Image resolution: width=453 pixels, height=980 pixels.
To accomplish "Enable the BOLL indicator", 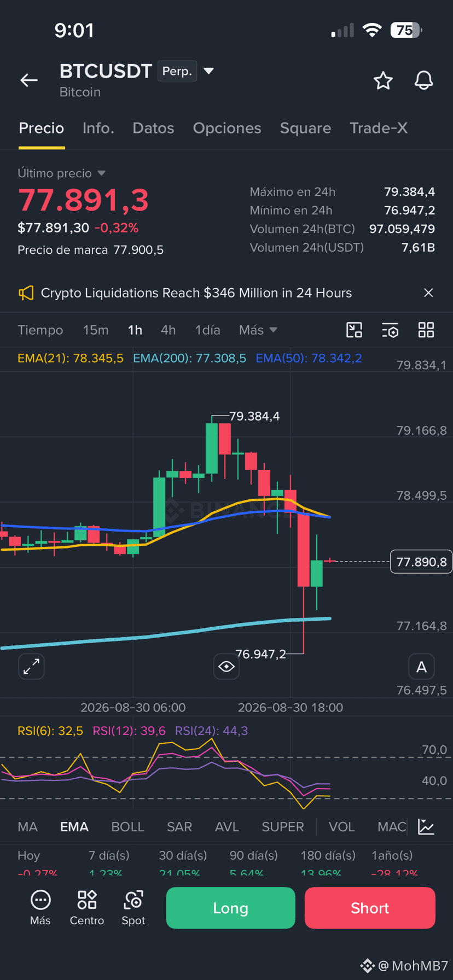I will point(127,827).
